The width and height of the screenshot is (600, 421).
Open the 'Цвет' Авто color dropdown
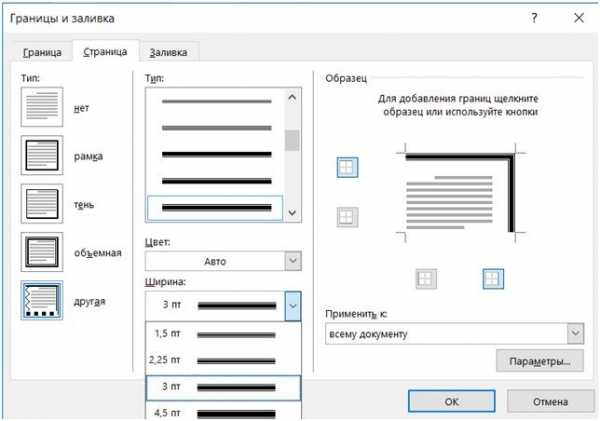pos(223,260)
